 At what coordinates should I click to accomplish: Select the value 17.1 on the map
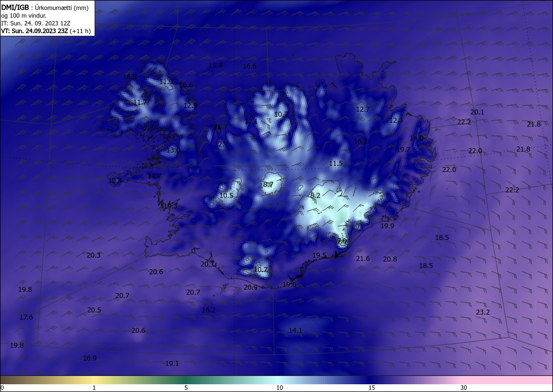coord(251,121)
